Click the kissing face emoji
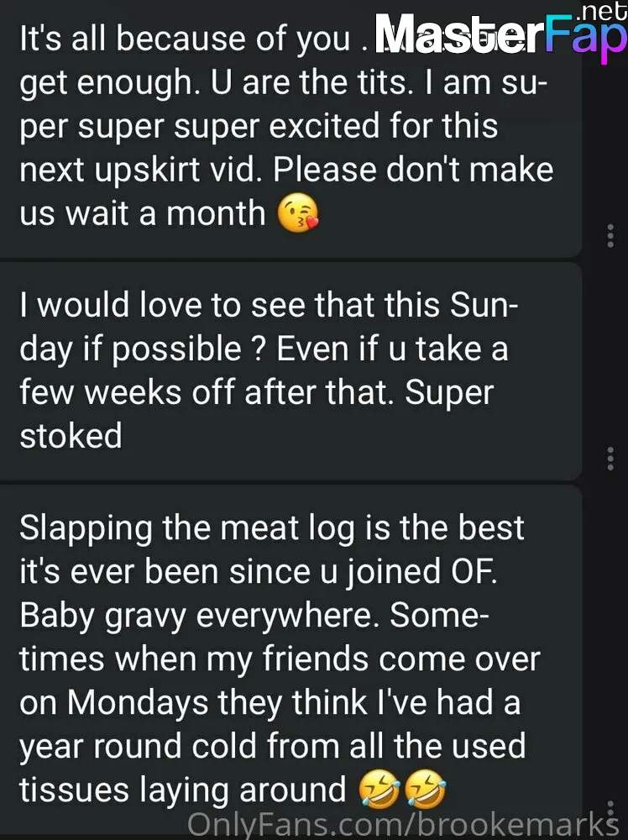 pyautogui.click(x=298, y=213)
